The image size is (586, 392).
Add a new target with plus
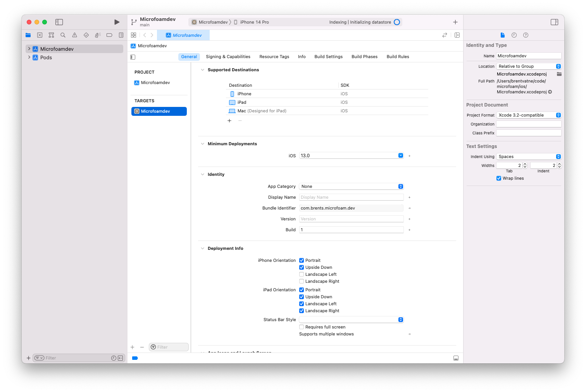tap(133, 347)
